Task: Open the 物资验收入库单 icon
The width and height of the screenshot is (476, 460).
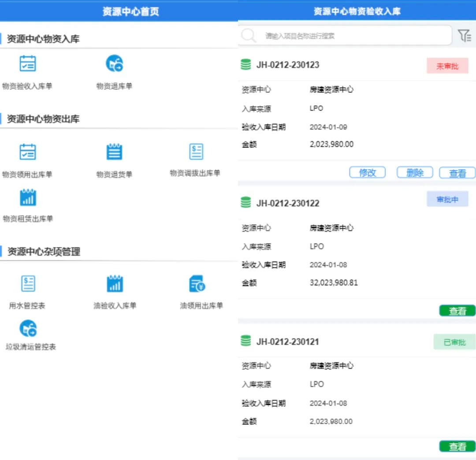Action: 28,63
